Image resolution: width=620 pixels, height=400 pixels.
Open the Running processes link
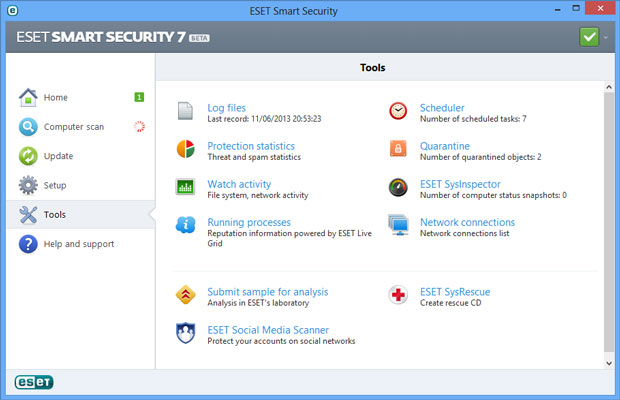point(249,223)
